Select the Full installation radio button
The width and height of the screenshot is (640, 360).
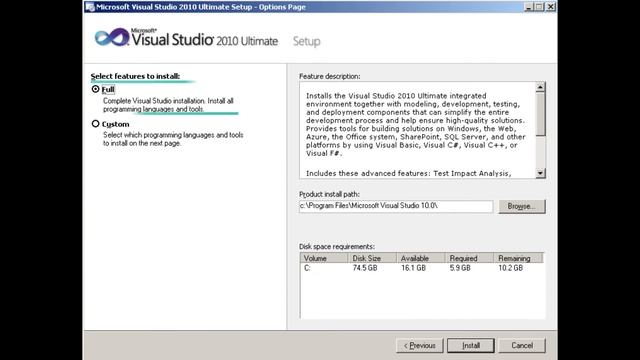point(96,89)
